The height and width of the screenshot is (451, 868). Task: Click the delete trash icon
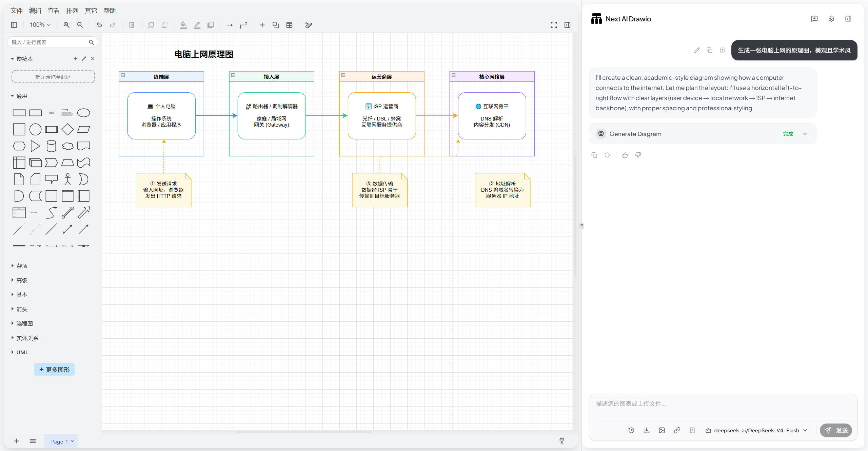click(132, 25)
